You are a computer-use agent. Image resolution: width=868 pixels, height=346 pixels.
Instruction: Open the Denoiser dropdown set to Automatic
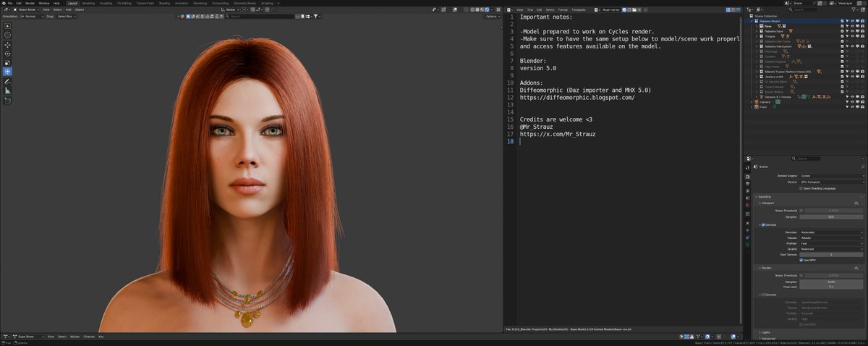click(832, 232)
